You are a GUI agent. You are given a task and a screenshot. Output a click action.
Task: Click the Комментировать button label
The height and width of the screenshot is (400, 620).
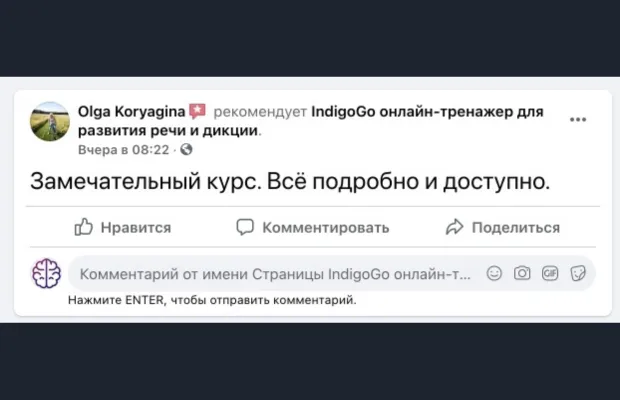click(326, 228)
